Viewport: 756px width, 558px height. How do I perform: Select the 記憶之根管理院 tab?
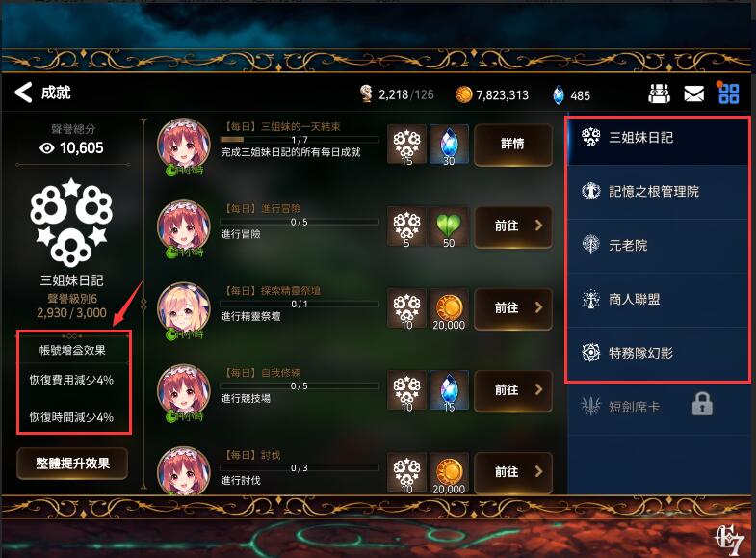[658, 192]
